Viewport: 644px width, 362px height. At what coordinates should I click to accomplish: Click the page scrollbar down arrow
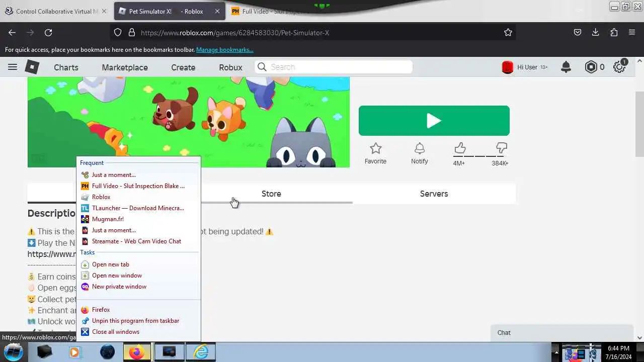pyautogui.click(x=639, y=338)
